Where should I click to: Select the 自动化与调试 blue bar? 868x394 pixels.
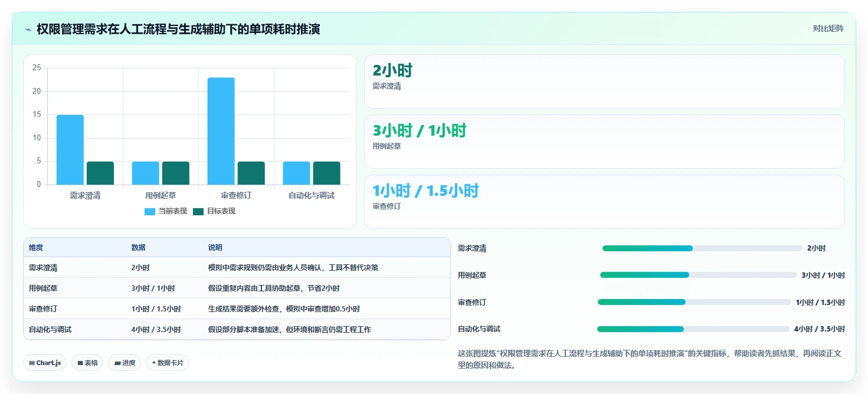pyautogui.click(x=296, y=173)
